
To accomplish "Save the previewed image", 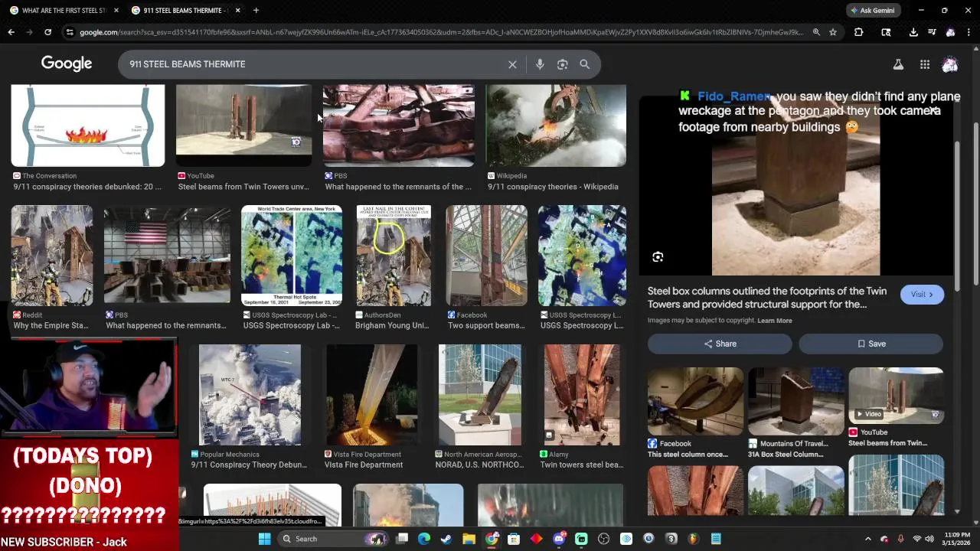I will pos(871,344).
